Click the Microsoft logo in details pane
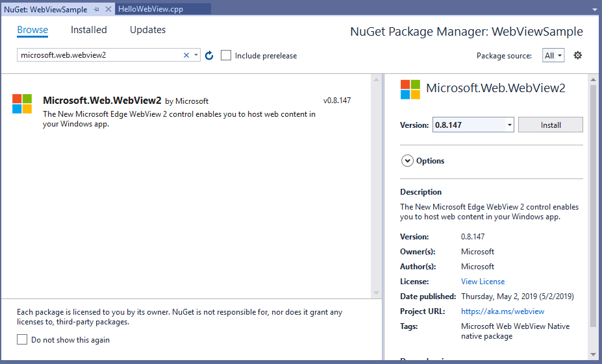The height and width of the screenshot is (364, 602). [x=410, y=90]
